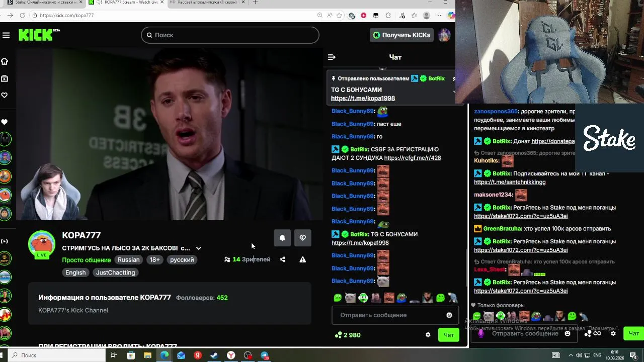Open Steam from the taskbar
The width and height of the screenshot is (644, 362).
click(214, 355)
